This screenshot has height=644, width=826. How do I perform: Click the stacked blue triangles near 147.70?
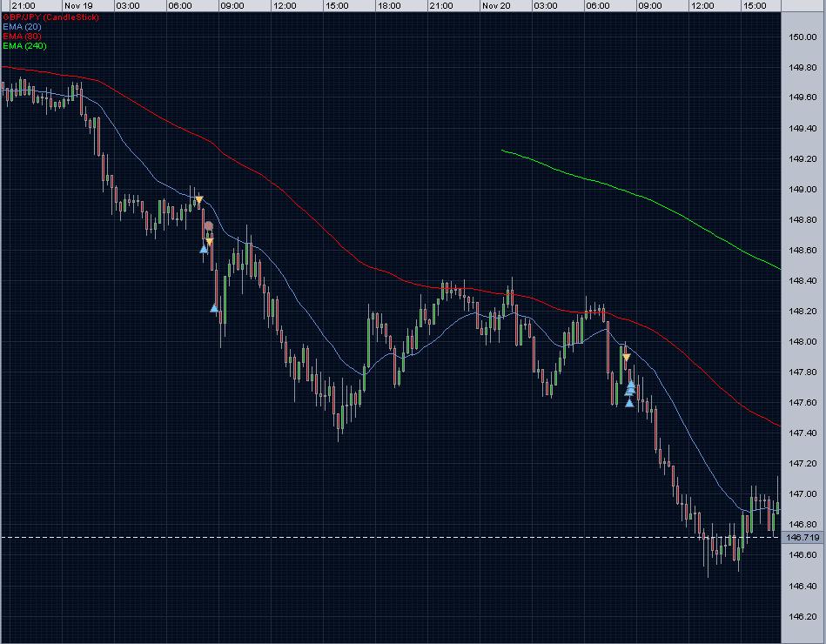tap(630, 387)
